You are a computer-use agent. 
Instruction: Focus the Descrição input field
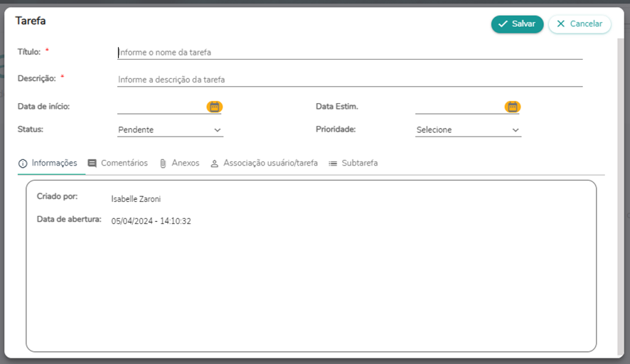pyautogui.click(x=350, y=80)
